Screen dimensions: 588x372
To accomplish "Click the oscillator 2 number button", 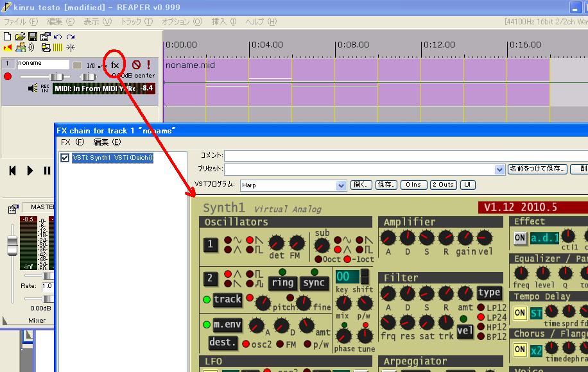I will 211,278.
